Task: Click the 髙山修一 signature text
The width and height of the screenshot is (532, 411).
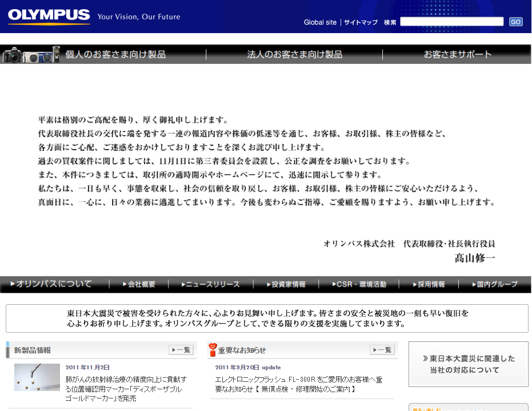Action: coord(475,258)
